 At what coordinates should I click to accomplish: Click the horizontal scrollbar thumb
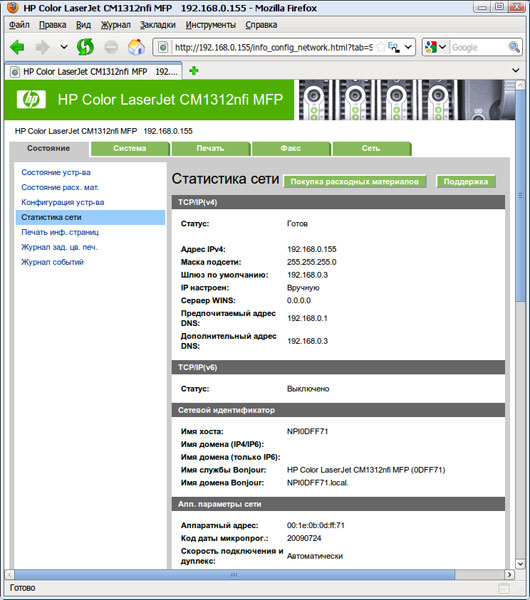tap(234, 574)
